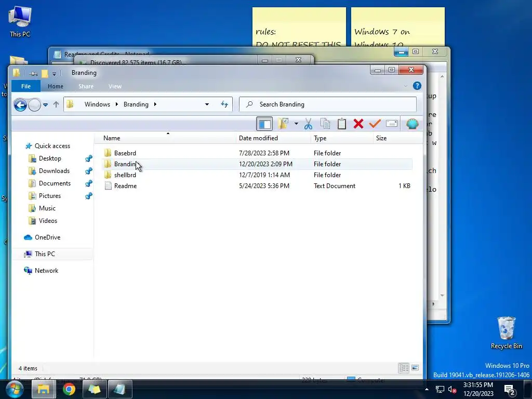The width and height of the screenshot is (532, 399).
Task: Select the Readme text document
Action: (x=257, y=186)
